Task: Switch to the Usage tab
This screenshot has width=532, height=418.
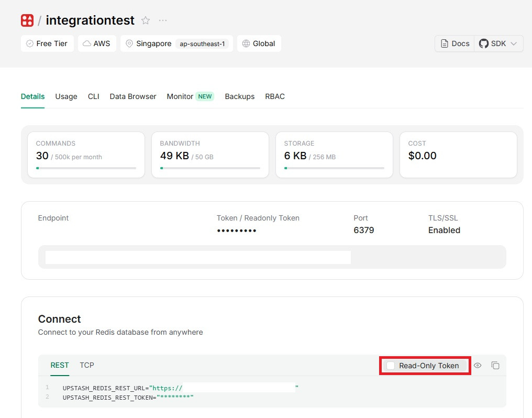Action: tap(66, 96)
